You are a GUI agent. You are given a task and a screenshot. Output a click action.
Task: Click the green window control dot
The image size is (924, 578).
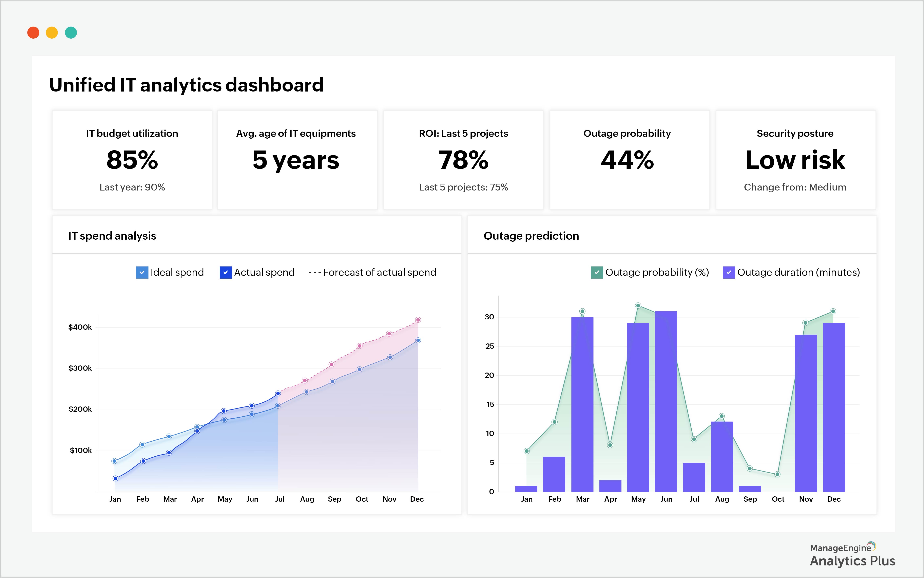click(71, 33)
